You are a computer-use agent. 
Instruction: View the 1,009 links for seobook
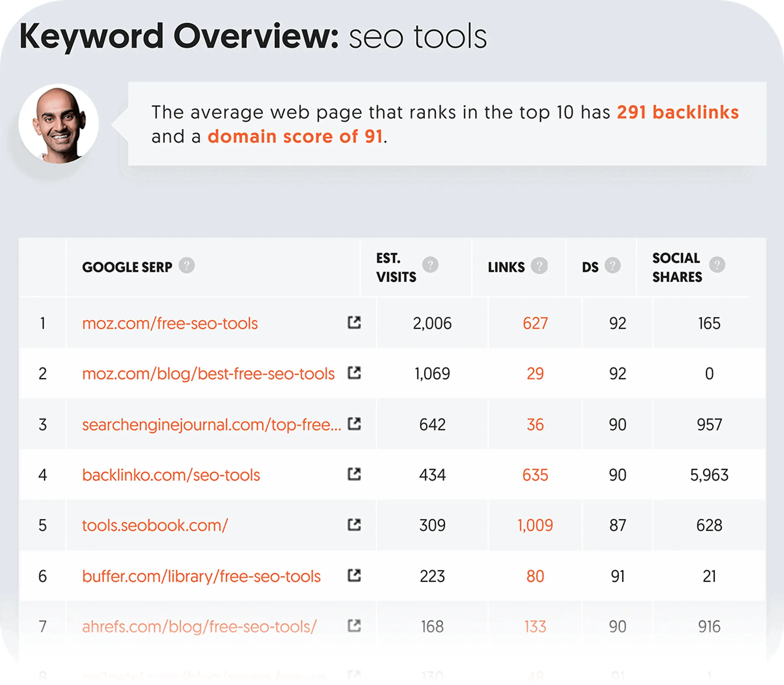pyautogui.click(x=535, y=526)
